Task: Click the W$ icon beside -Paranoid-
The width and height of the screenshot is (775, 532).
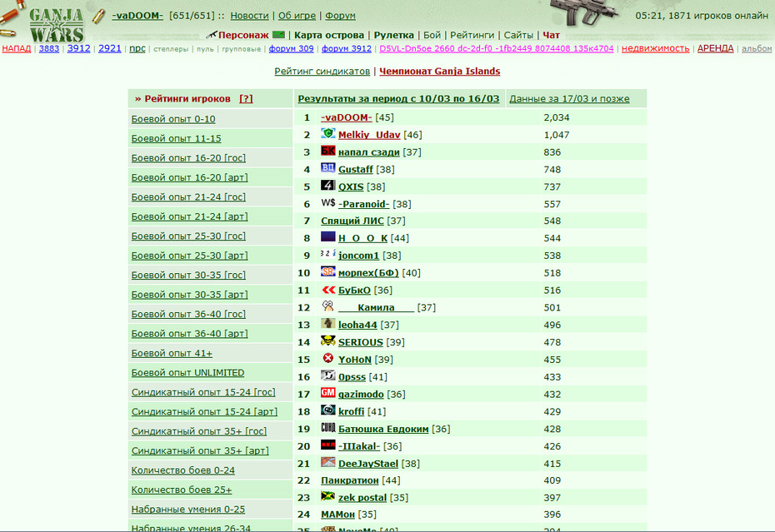Action: (327, 202)
